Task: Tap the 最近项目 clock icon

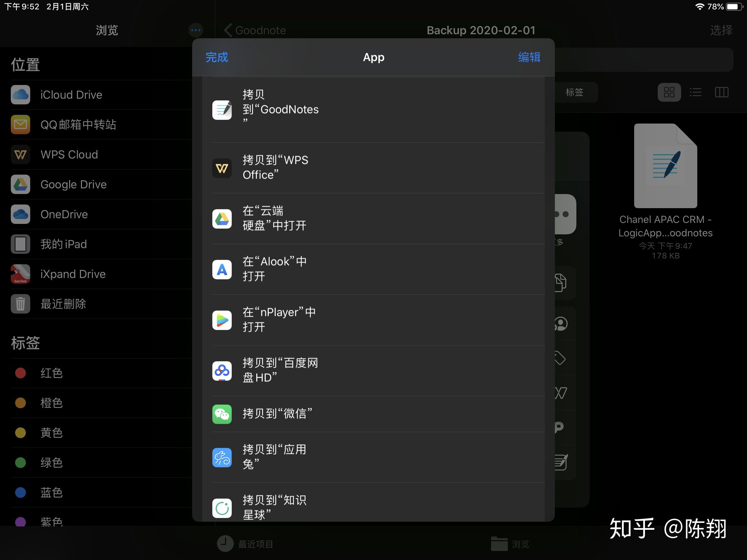Action: coord(225,544)
